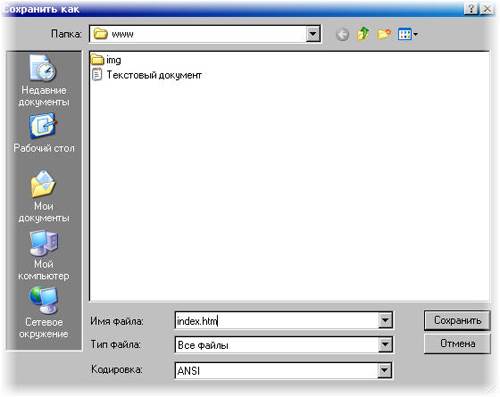The width and height of the screenshot is (500, 397).
Task: Open Недавние документы in the places bar
Action: pyautogui.click(x=43, y=81)
